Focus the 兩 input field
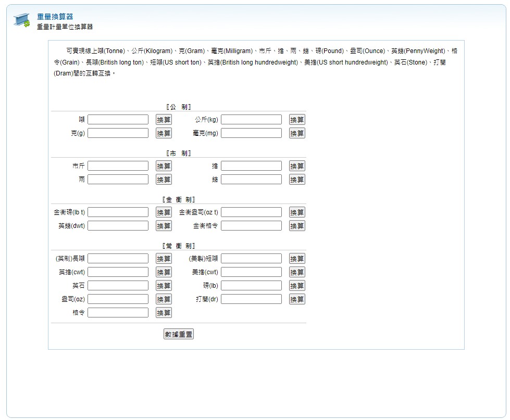Image resolution: width=510 pixels, height=420 pixels. pos(118,180)
